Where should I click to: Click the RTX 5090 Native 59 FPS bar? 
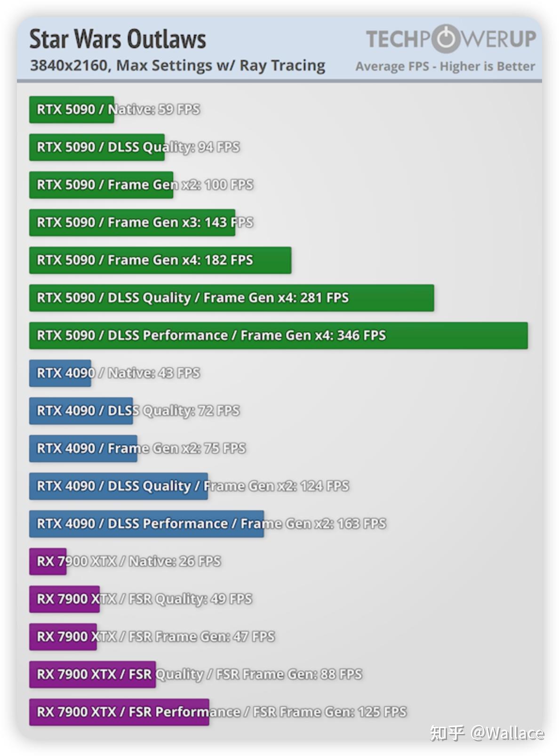pyautogui.click(x=72, y=110)
